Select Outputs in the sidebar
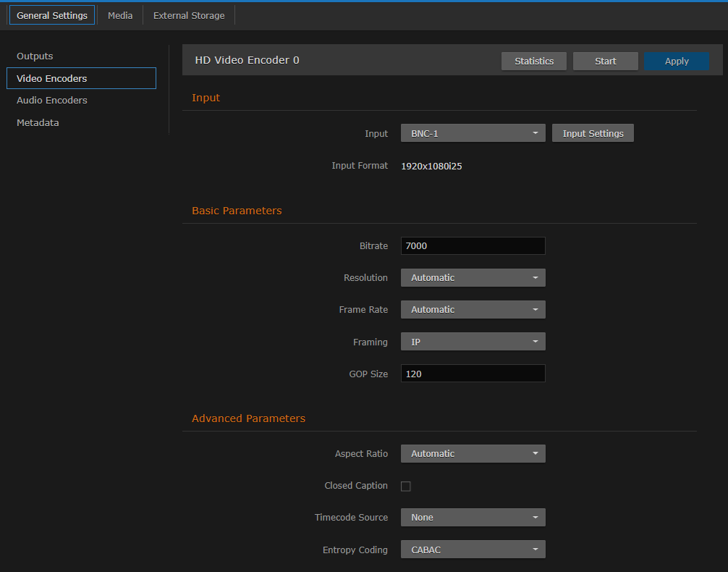The width and height of the screenshot is (728, 572). point(34,56)
